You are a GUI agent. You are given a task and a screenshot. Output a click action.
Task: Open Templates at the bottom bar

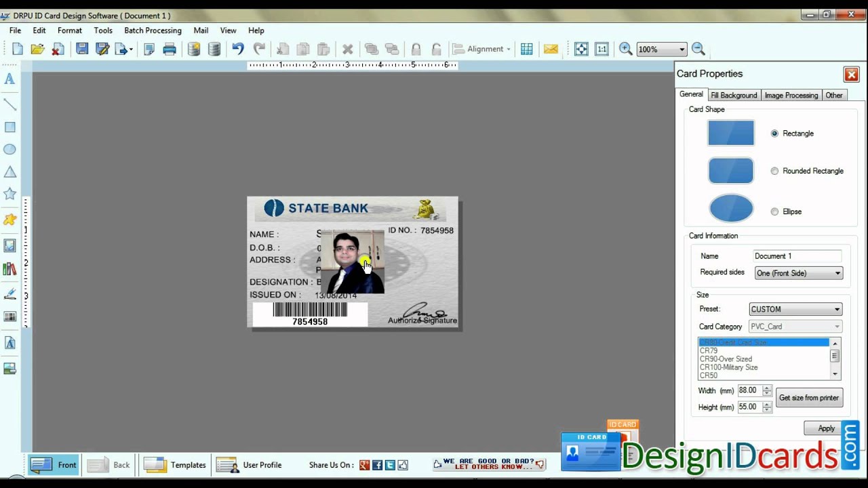pyautogui.click(x=175, y=465)
